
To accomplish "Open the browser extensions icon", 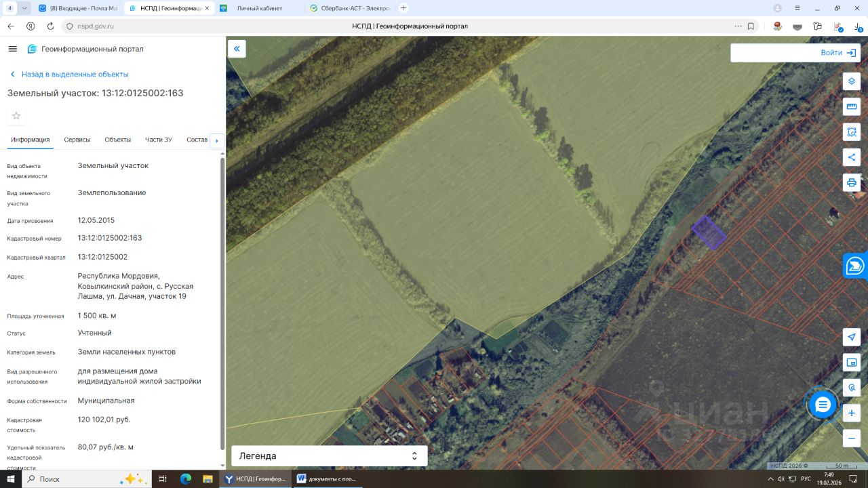I will click(x=817, y=26).
